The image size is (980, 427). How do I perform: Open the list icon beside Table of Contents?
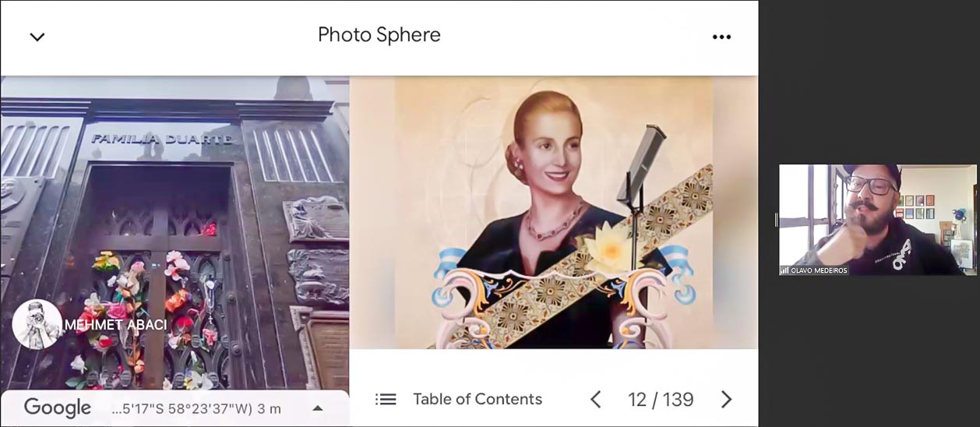point(386,400)
